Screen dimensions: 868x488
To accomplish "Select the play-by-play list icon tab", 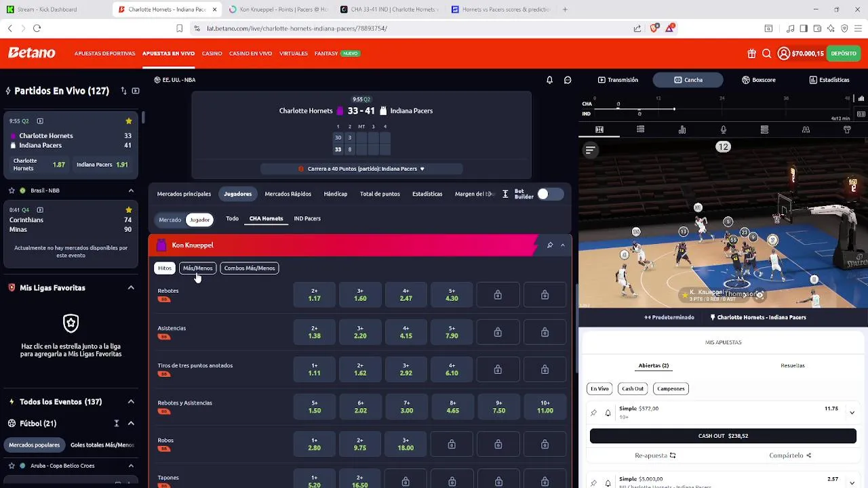I will (x=641, y=129).
